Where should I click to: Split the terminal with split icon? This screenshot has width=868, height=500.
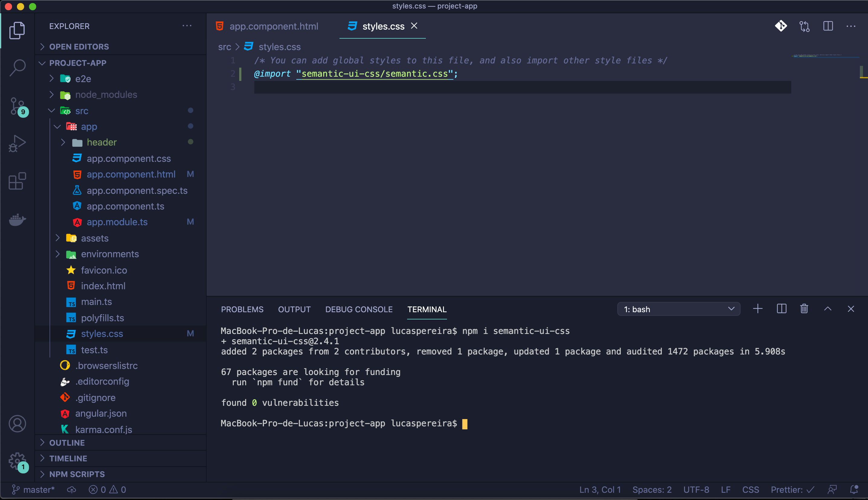(781, 309)
